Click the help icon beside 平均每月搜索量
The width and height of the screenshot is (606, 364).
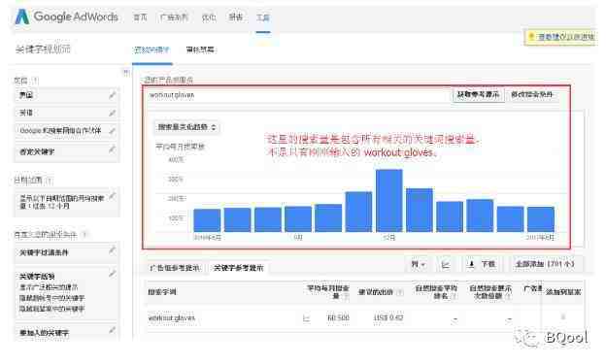347,296
